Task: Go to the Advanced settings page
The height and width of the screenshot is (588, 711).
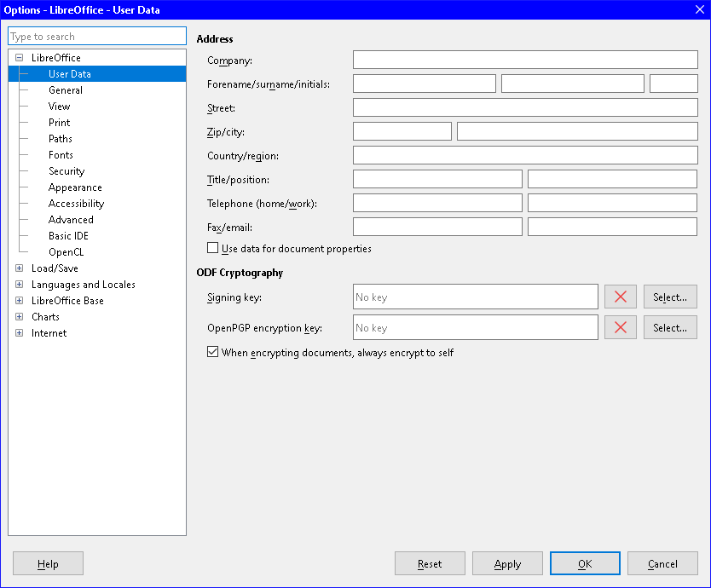Action: point(71,220)
